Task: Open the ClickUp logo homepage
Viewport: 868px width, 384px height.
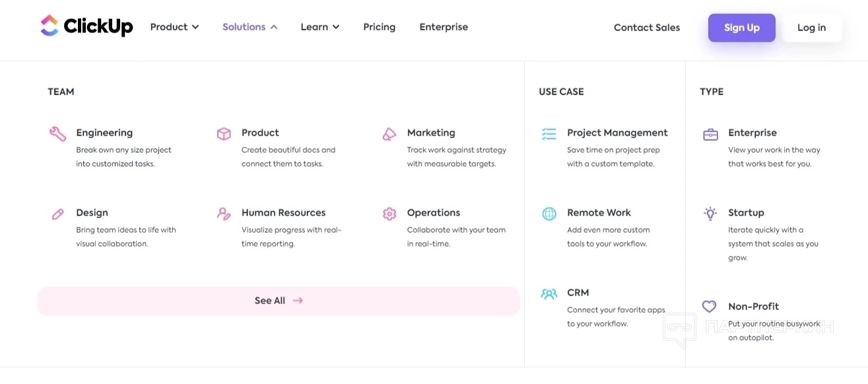Action: click(x=86, y=27)
